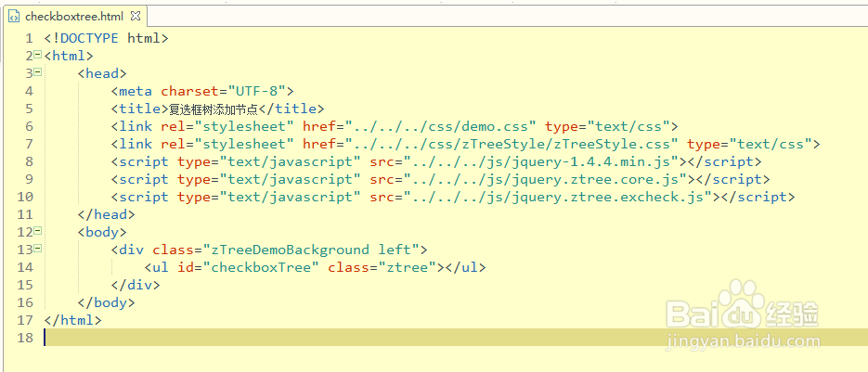Viewport: 868px width, 372px height.
Task: Click the HTML file icon on tab
Action: [x=15, y=16]
